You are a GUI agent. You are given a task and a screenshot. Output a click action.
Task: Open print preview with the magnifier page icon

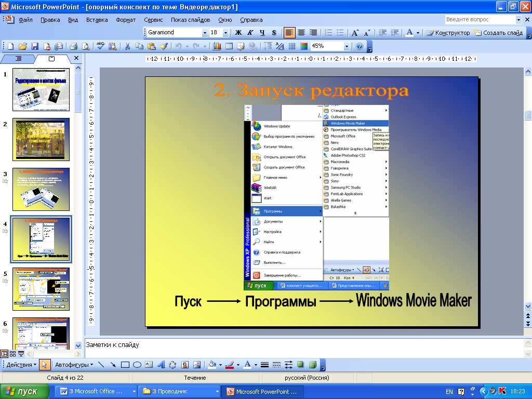[86, 46]
